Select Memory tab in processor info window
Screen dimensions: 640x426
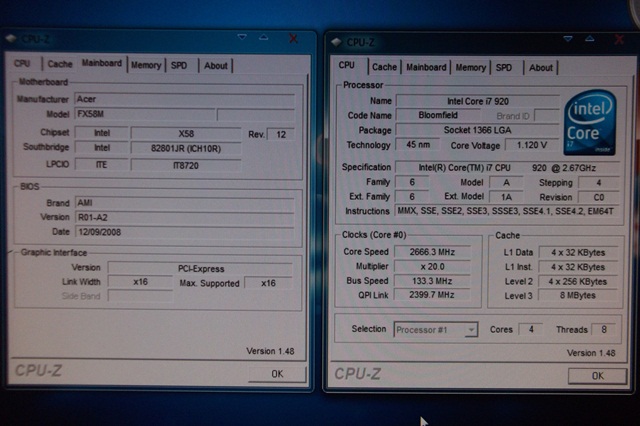tap(471, 68)
